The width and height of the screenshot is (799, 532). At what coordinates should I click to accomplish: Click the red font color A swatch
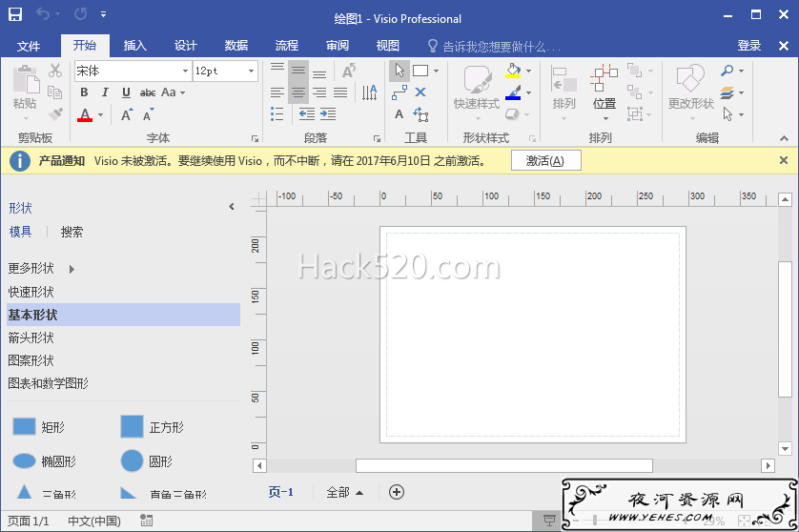pyautogui.click(x=85, y=114)
